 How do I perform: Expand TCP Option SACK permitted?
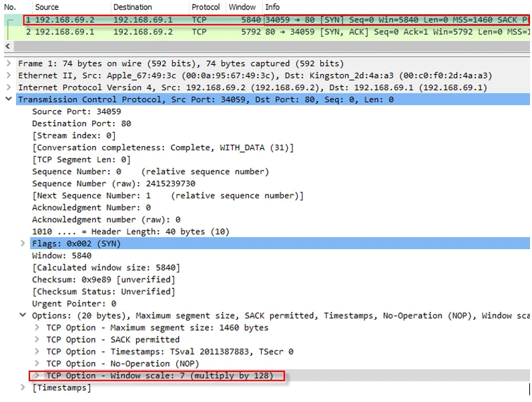coord(37,340)
